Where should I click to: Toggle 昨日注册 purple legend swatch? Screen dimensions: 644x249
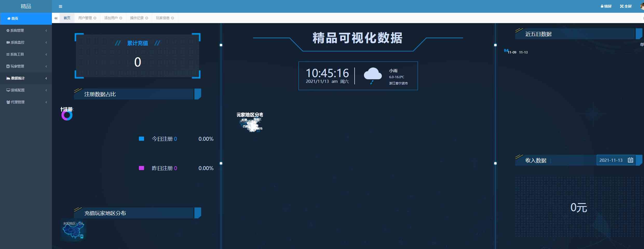(x=141, y=168)
